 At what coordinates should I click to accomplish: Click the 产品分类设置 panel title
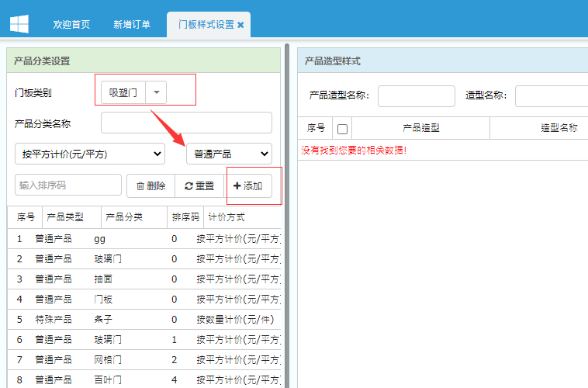point(42,61)
